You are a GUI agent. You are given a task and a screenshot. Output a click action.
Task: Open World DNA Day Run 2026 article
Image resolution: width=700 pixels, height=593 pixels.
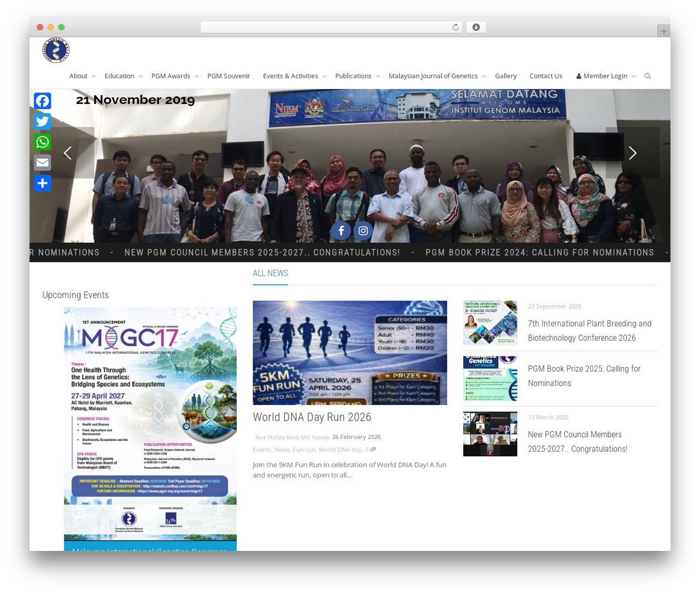coord(312,417)
